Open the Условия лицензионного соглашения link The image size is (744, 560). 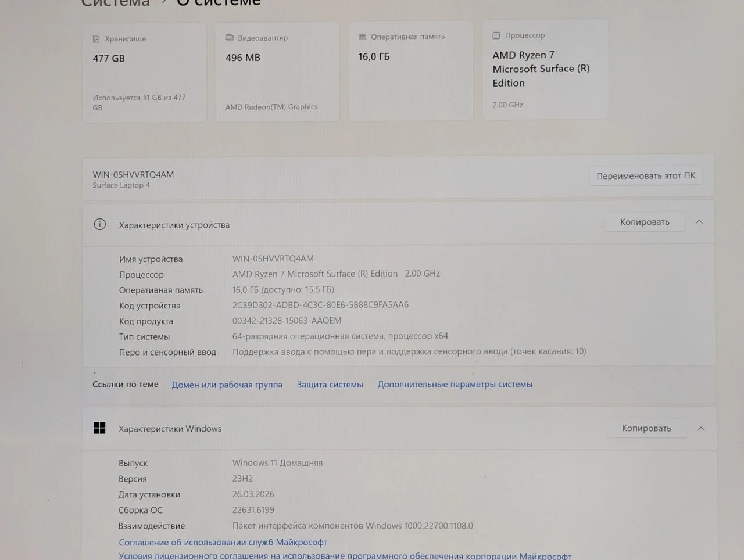click(x=345, y=556)
